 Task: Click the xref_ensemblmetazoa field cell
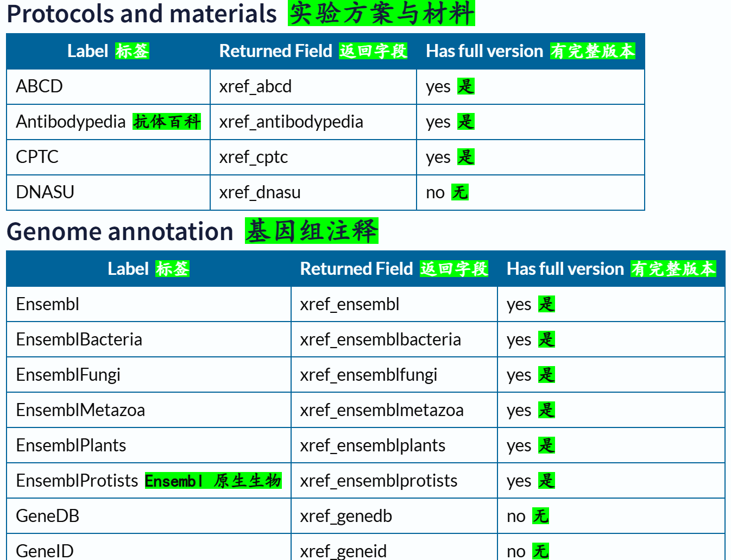point(394,410)
